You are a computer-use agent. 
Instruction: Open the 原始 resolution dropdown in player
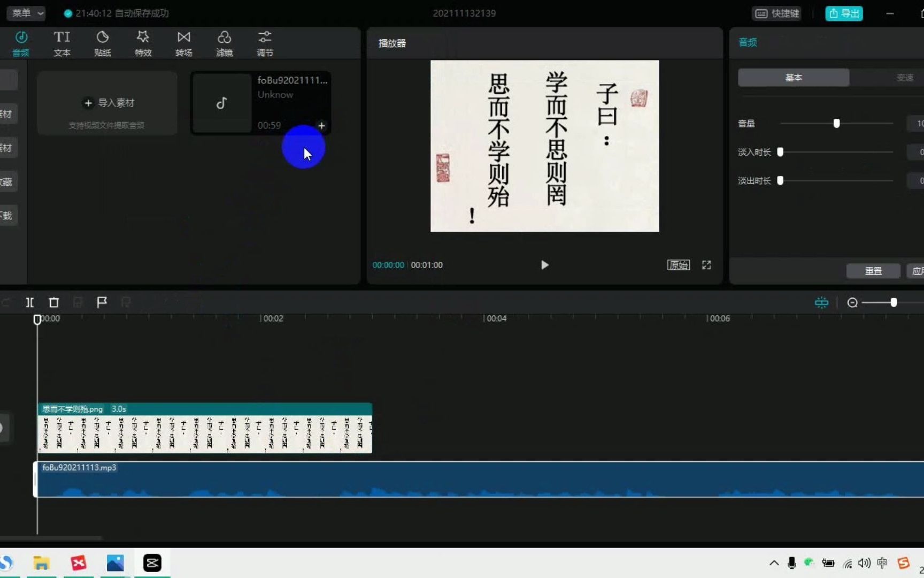(x=678, y=264)
